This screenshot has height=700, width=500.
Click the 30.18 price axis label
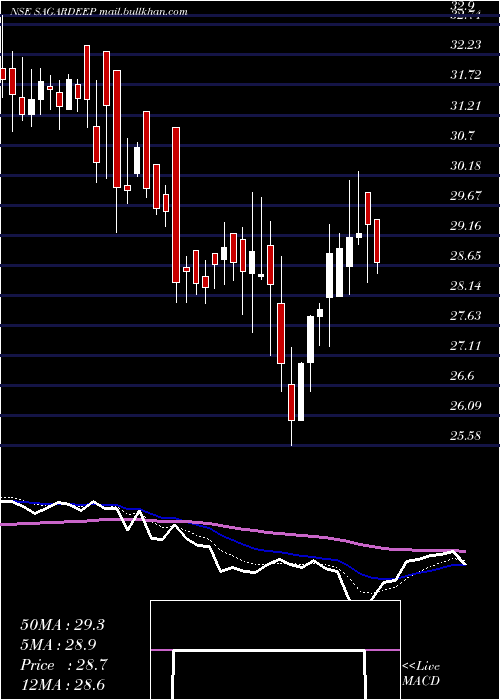click(x=466, y=166)
